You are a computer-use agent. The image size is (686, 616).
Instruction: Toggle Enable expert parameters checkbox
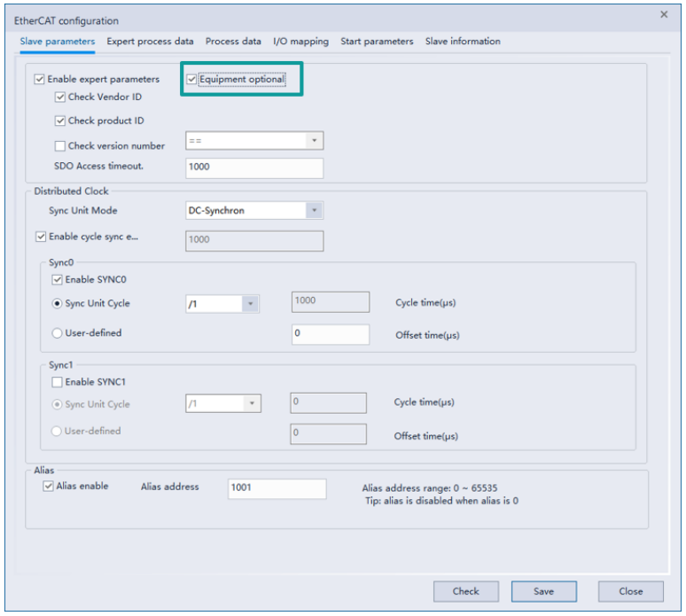40,80
